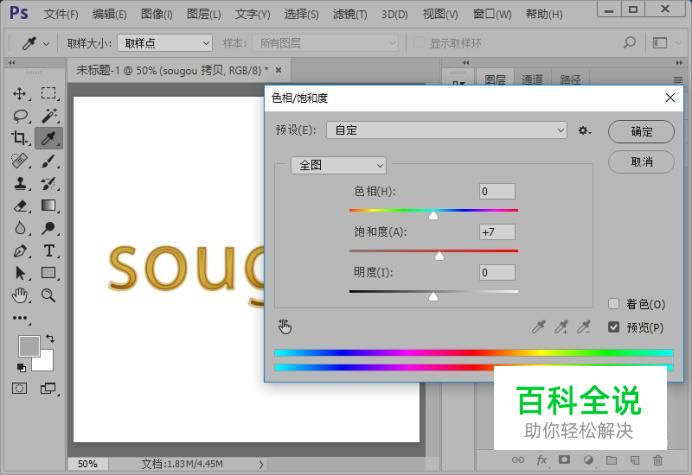Select the Type tool
Screen dimensions: 692x475
pos(49,251)
